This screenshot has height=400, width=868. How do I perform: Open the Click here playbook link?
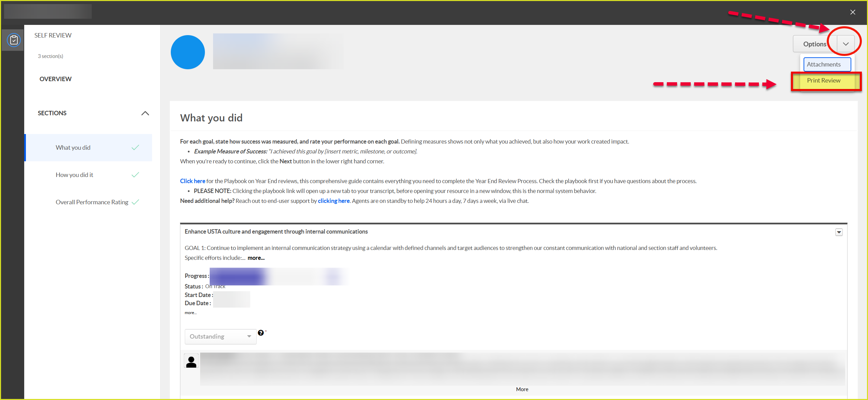pyautogui.click(x=193, y=181)
